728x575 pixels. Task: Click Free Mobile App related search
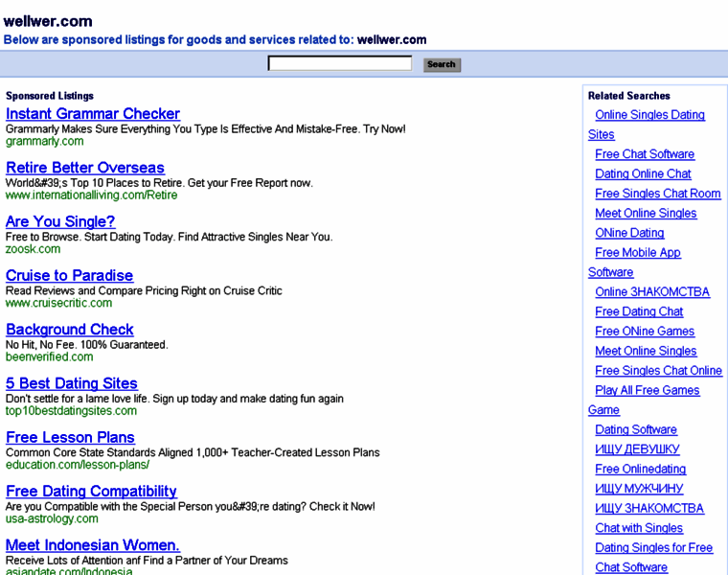click(638, 253)
